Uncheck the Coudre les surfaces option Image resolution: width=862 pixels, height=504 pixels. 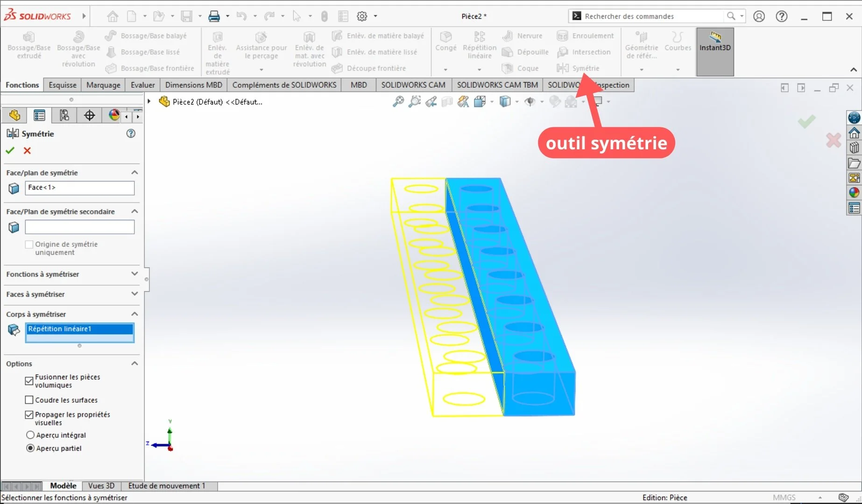coord(29,399)
